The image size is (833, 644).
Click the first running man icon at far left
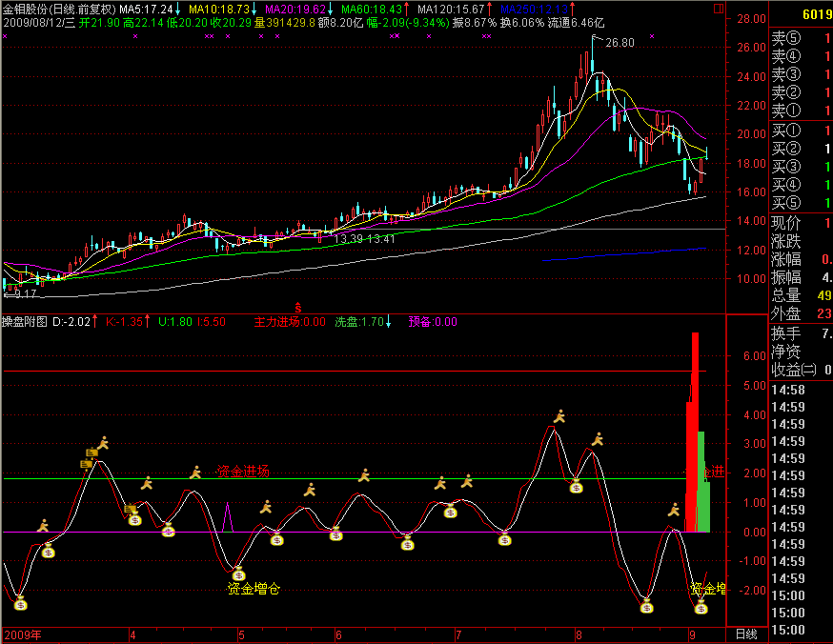[x=43, y=525]
